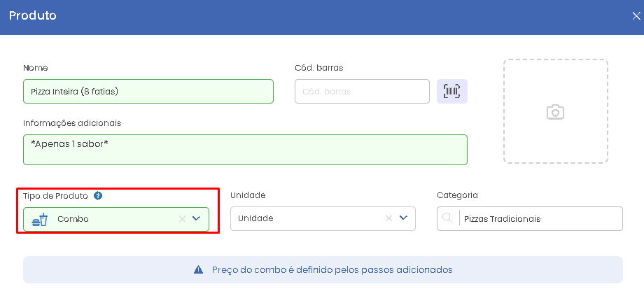Screen dimensions: 644x296
Task: Click the dashed product image upload area
Action: click(x=556, y=111)
